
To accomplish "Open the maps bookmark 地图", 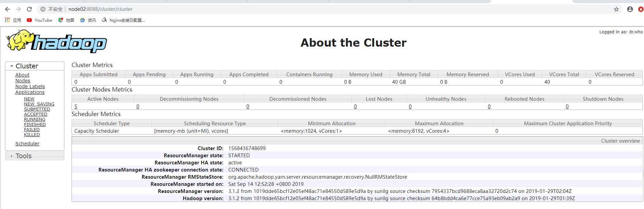I will pyautogui.click(x=66, y=20).
